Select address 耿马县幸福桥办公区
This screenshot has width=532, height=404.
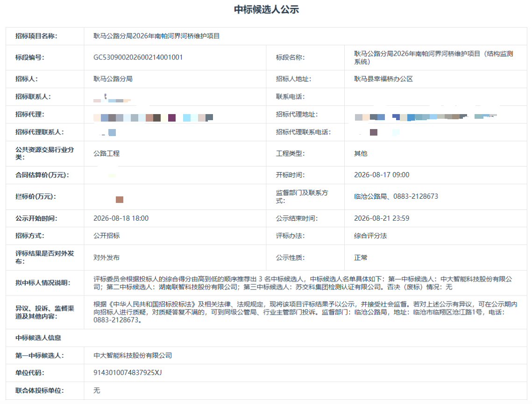tap(383, 79)
